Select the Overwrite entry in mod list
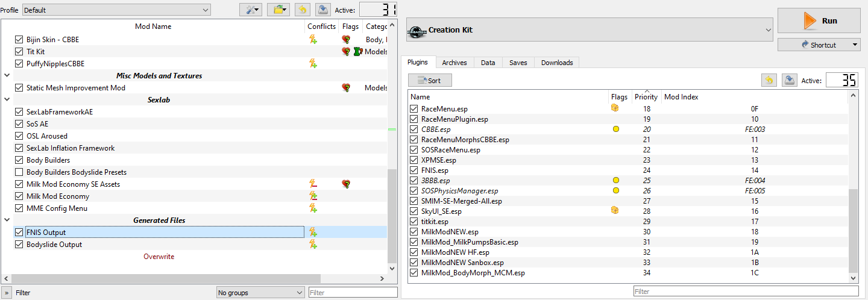This screenshot has width=868, height=300. click(x=159, y=257)
